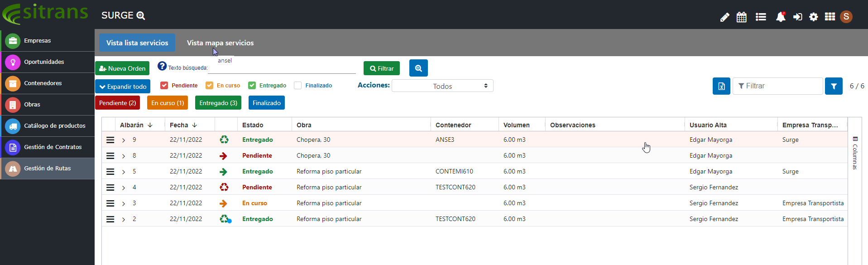Uncheck the Pendiente checkbox
Image resolution: width=868 pixels, height=265 pixels.
point(164,86)
